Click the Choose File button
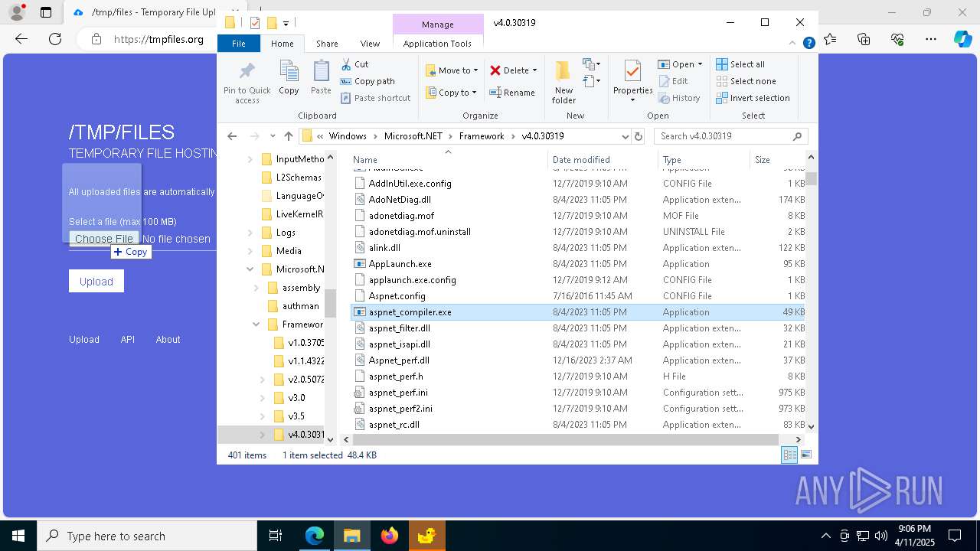 (104, 239)
